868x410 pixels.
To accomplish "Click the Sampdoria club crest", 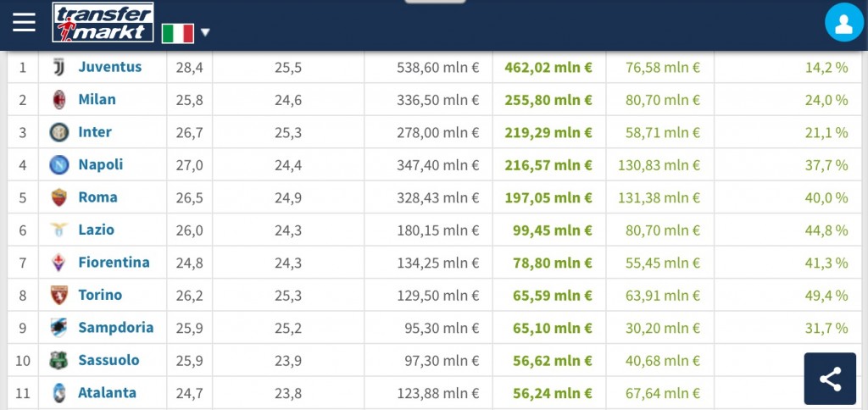I will [59, 328].
